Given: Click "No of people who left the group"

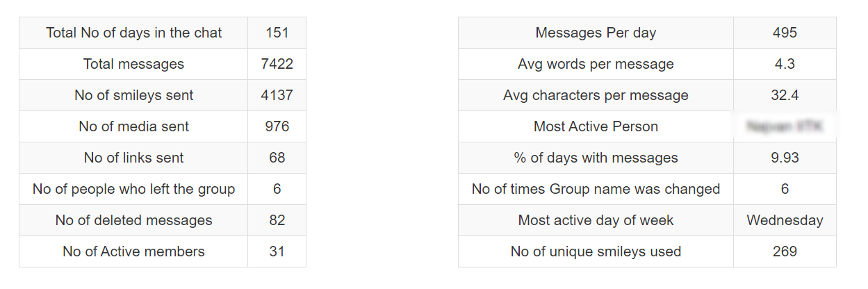Looking at the screenshot, I should (x=133, y=189).
